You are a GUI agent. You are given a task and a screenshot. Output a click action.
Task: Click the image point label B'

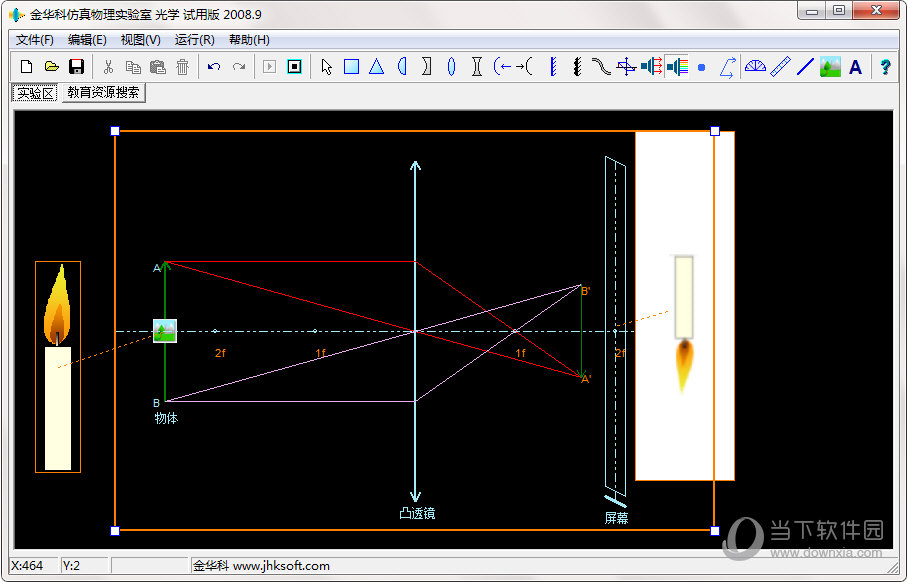(x=585, y=291)
